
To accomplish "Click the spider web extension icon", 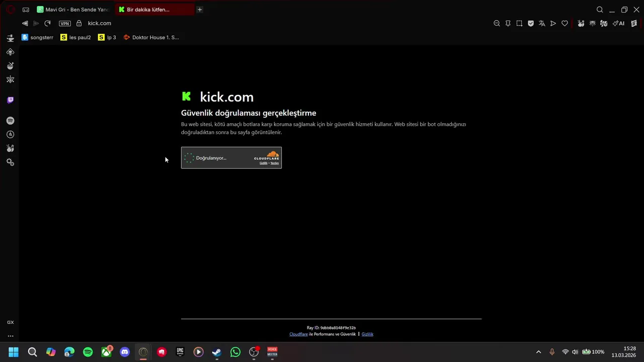I will click(592, 23).
